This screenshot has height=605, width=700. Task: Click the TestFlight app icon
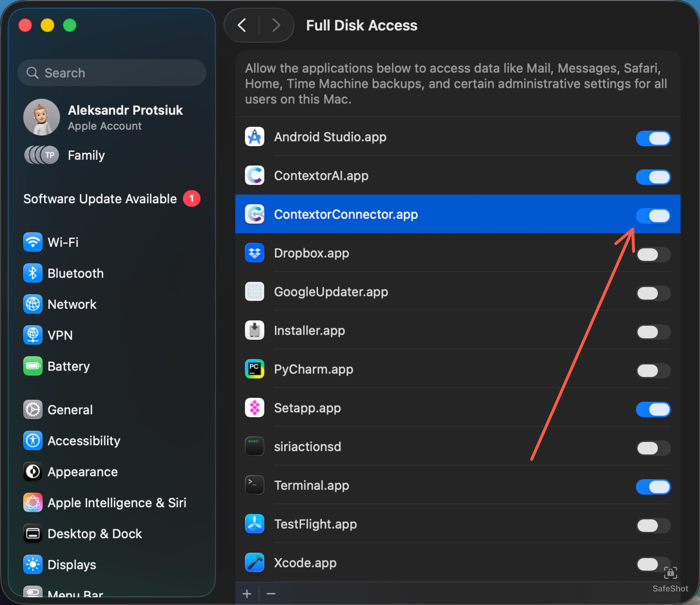254,524
